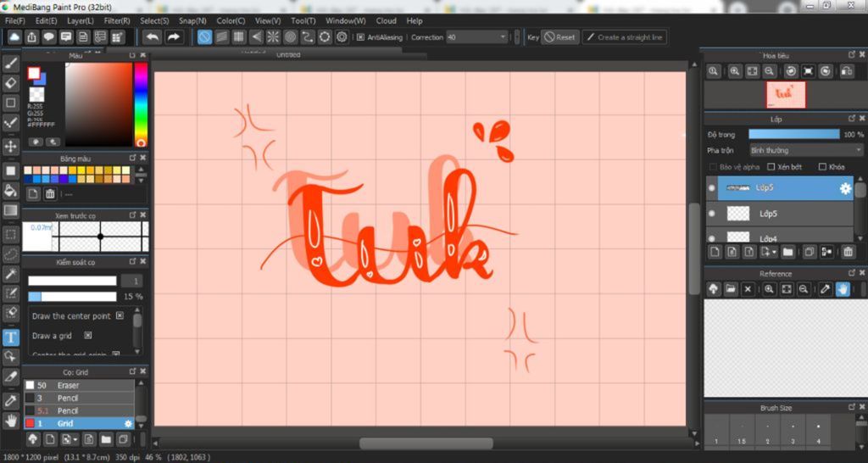Select the Magic Wand tool
Screen dimensions: 868x463
[10, 273]
